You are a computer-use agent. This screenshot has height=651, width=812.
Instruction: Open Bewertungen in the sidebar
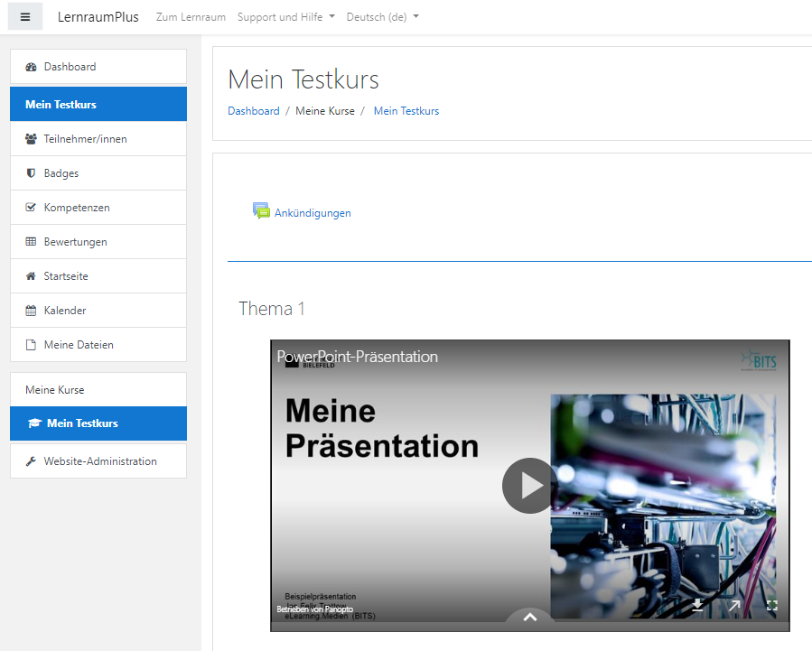[x=98, y=242]
